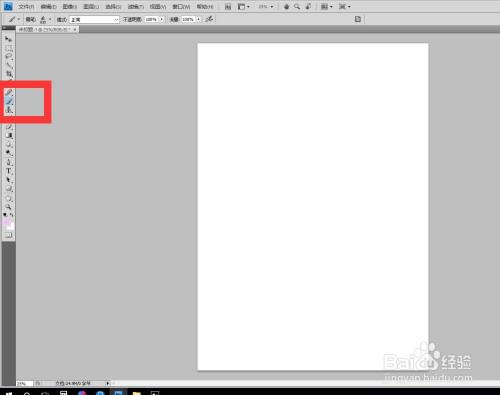Viewport: 500px width, 395px height.
Task: Open the 流量 flow slider arrow
Action: coord(198,20)
